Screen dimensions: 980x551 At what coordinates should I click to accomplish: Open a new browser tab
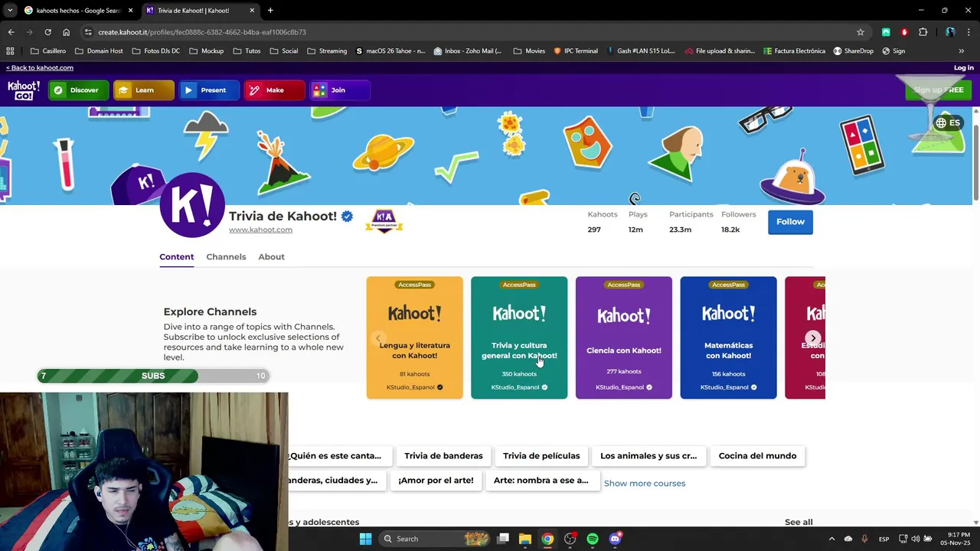[x=270, y=11]
